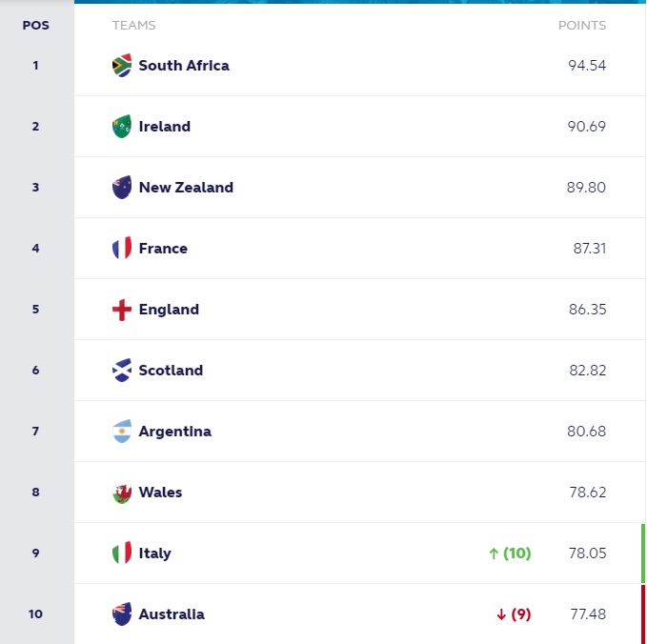Click the Argentina flag icon
The width and height of the screenshot is (647, 644).
(x=122, y=432)
